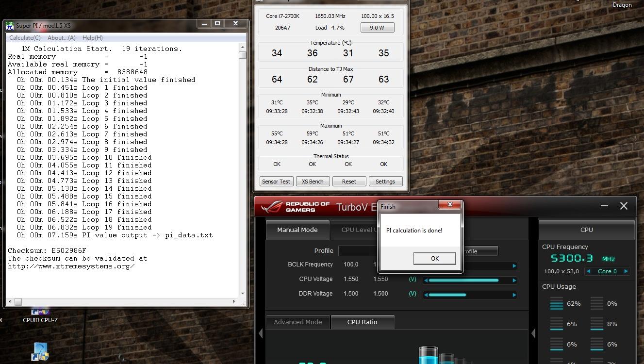644x364 pixels.
Task: Click the 100,0 x 53,0 multiplier text
Action: (x=561, y=271)
